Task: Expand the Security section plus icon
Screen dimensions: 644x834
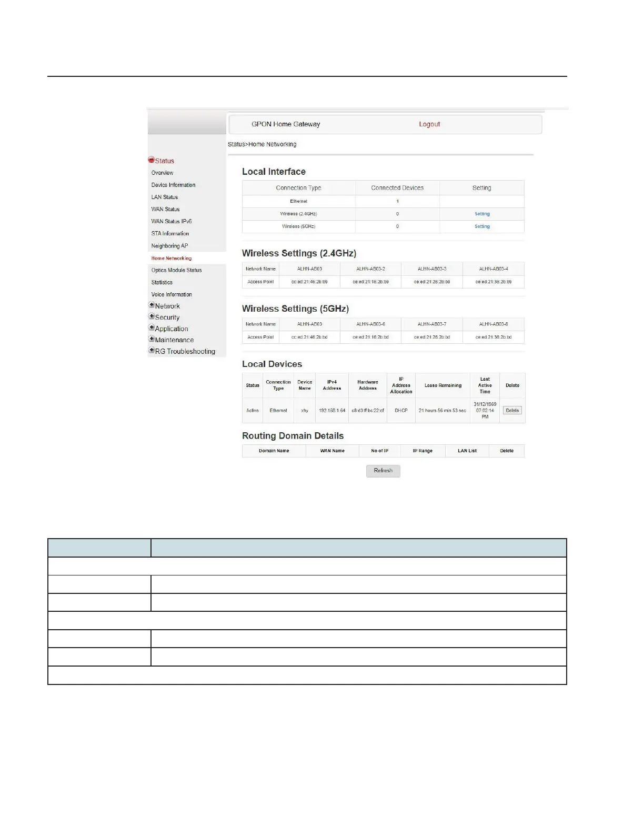Action: pos(152,316)
